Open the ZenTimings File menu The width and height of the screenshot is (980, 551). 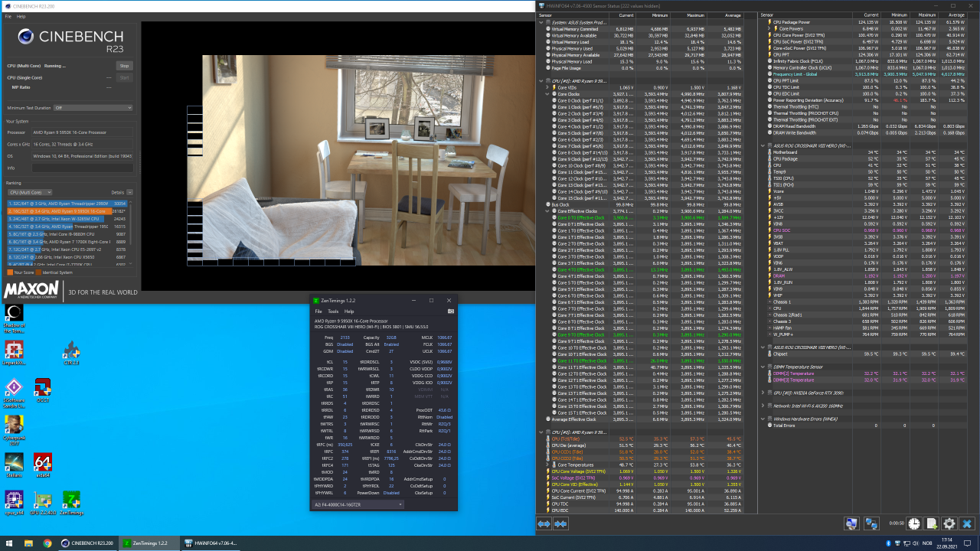(x=319, y=311)
